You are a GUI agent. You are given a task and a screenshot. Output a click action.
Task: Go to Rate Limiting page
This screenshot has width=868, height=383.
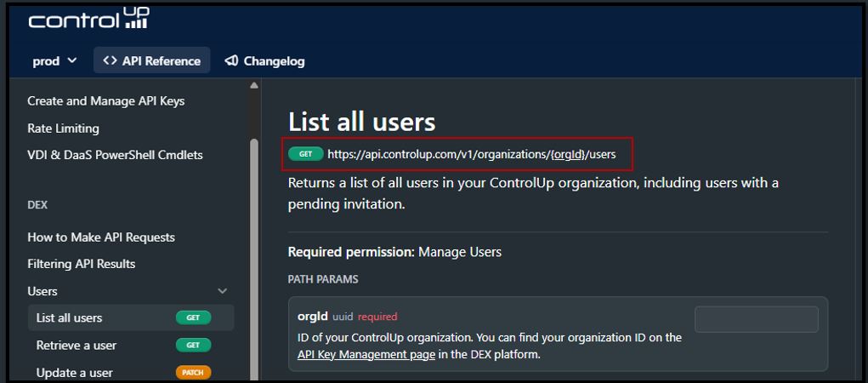click(63, 129)
